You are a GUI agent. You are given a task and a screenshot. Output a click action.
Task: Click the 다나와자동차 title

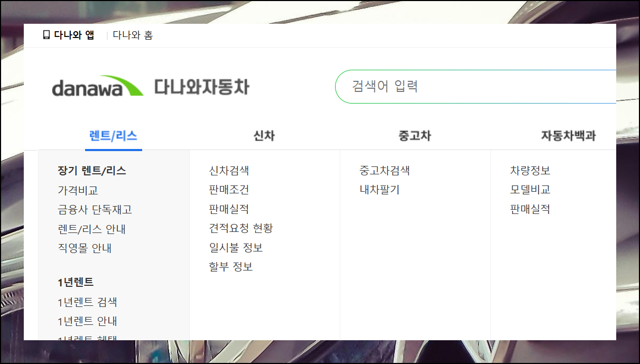201,87
